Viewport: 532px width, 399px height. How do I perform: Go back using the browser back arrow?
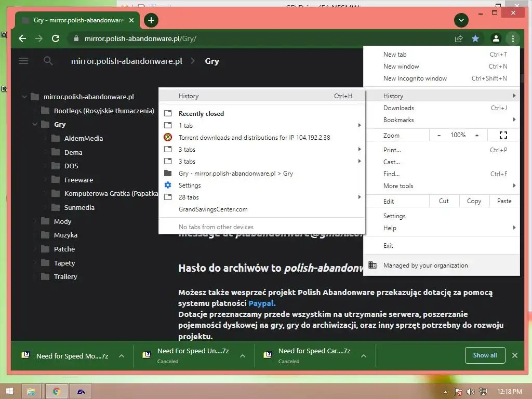point(22,38)
